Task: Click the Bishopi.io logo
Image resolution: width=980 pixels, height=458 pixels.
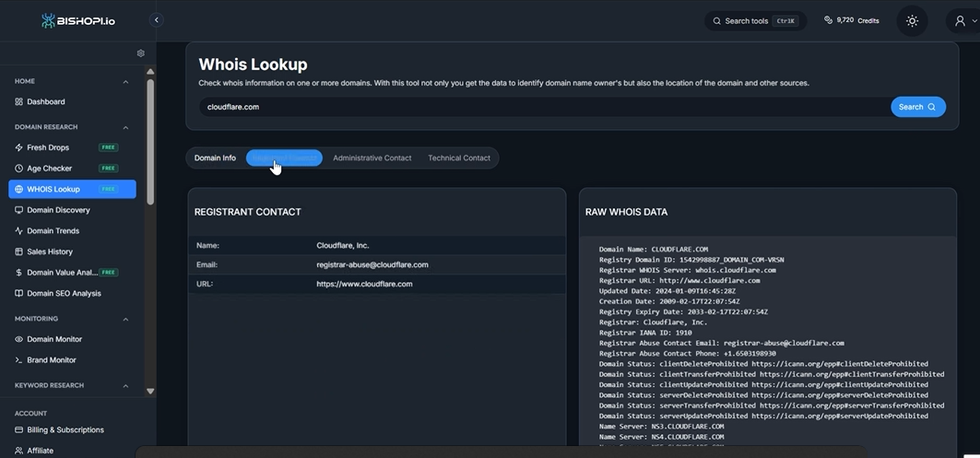Action: [x=78, y=20]
